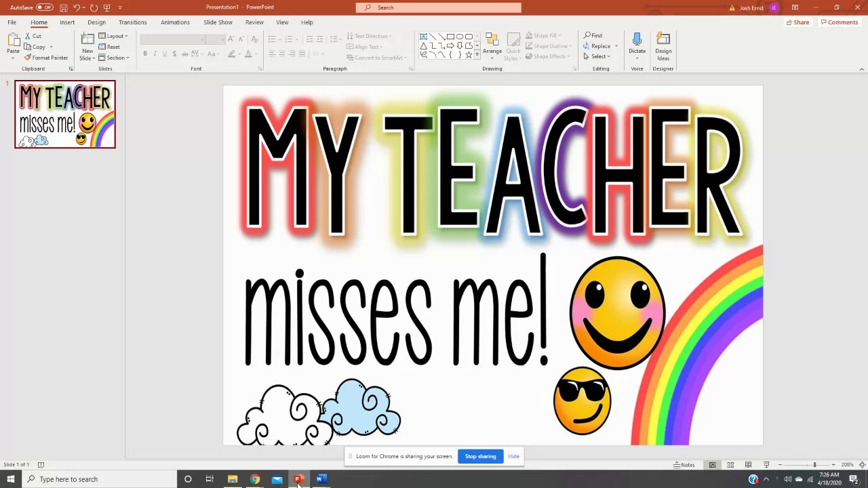Click the Redo/Repeat icon
Screen dimensions: 868x488
[x=94, y=7]
